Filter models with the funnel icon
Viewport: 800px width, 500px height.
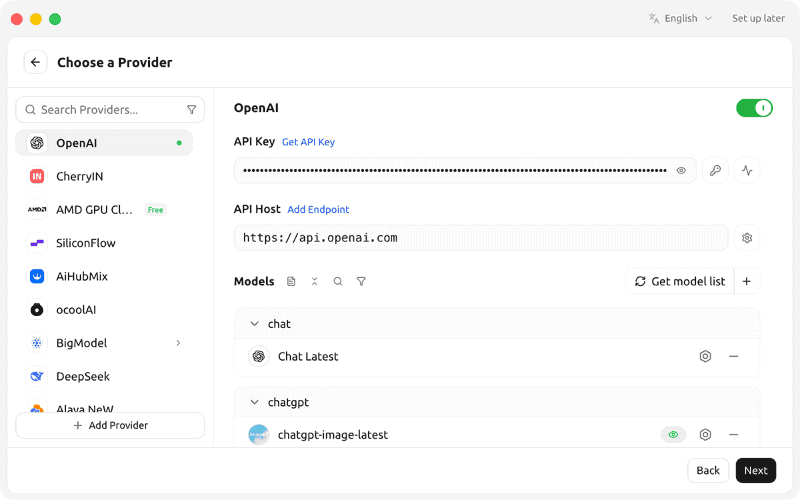tap(361, 281)
